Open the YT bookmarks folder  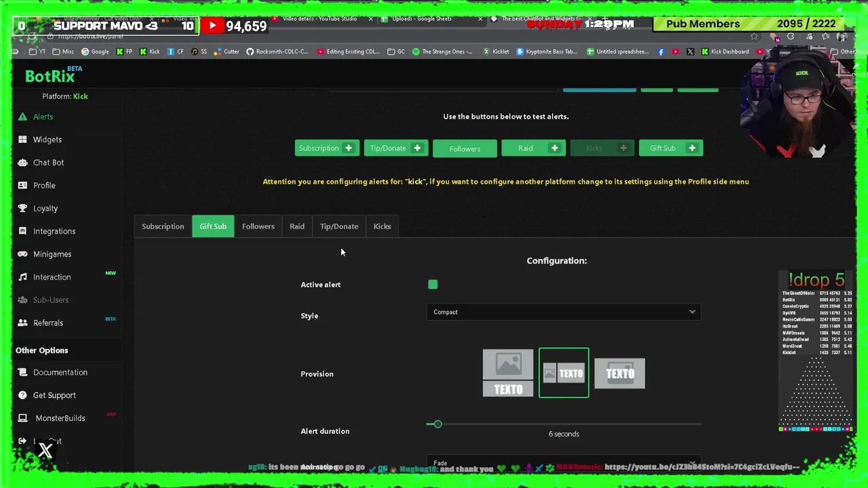(x=37, y=52)
